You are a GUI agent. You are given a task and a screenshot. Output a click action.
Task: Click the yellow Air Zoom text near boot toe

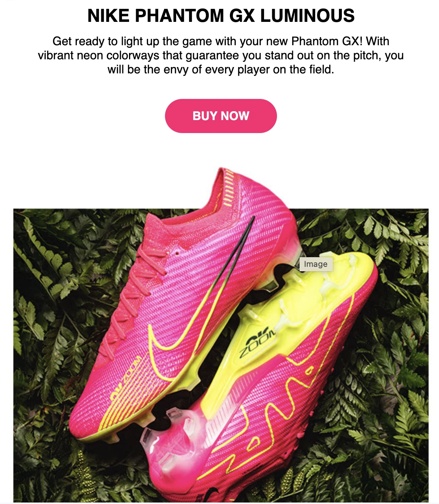125,378
